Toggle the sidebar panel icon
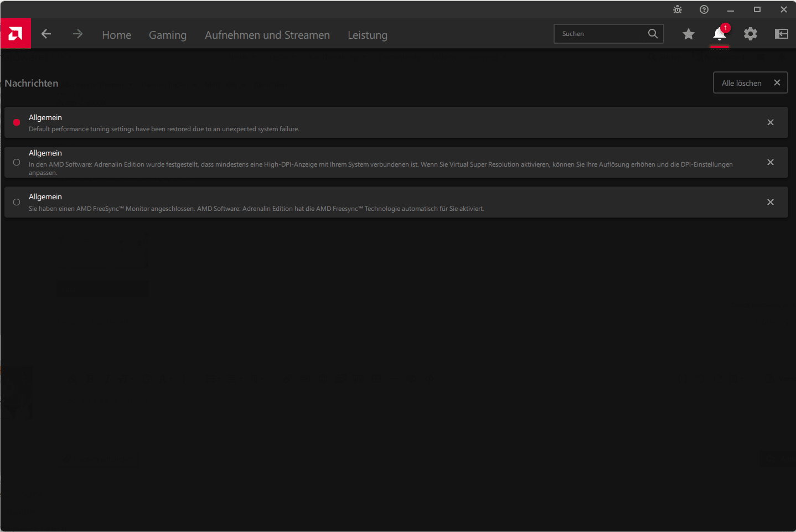 pos(782,34)
